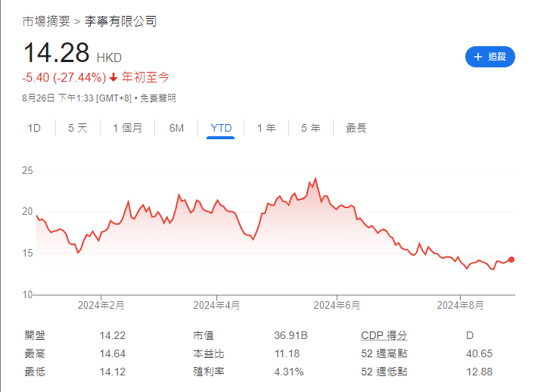547x392 pixels.
Task: Click the CDP 得分 label
Action: tap(384, 334)
